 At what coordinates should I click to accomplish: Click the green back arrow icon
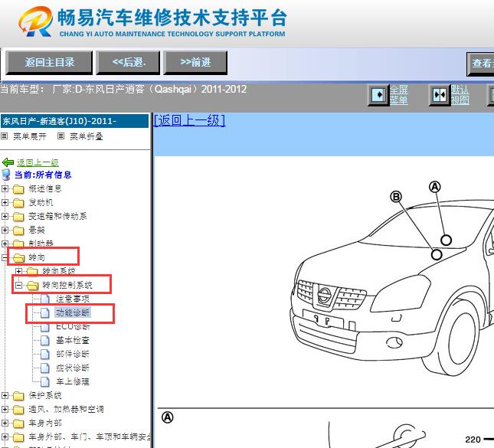[x=8, y=162]
